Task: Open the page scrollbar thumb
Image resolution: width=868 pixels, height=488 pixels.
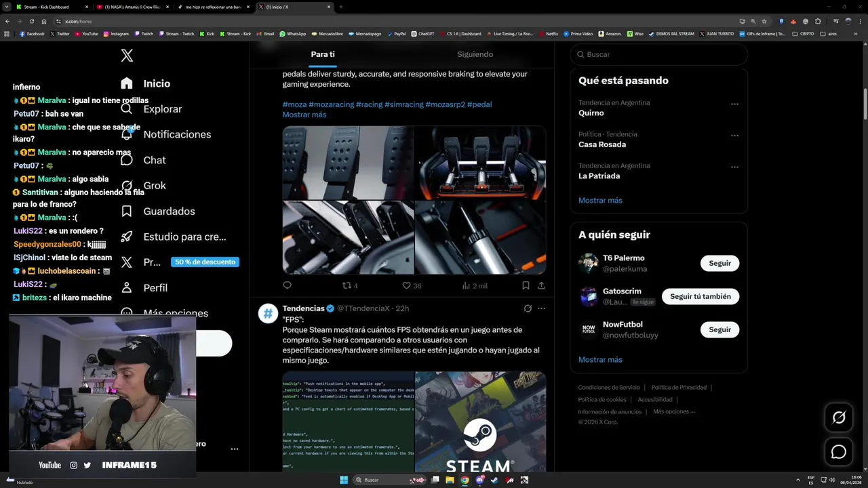Action: pos(865,103)
